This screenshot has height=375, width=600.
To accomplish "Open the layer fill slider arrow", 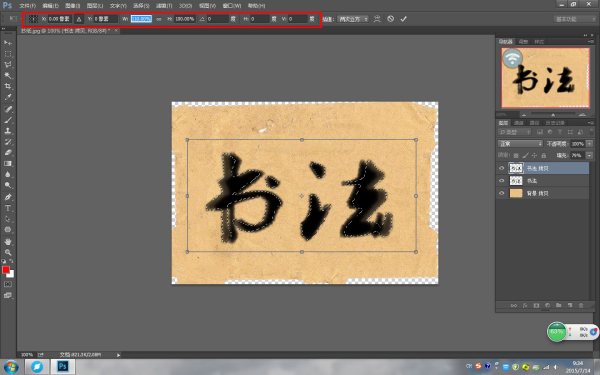I will [589, 155].
